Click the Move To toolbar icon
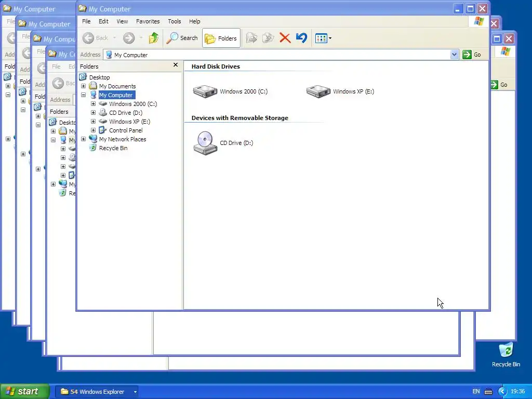This screenshot has width=532, height=399. [251, 38]
